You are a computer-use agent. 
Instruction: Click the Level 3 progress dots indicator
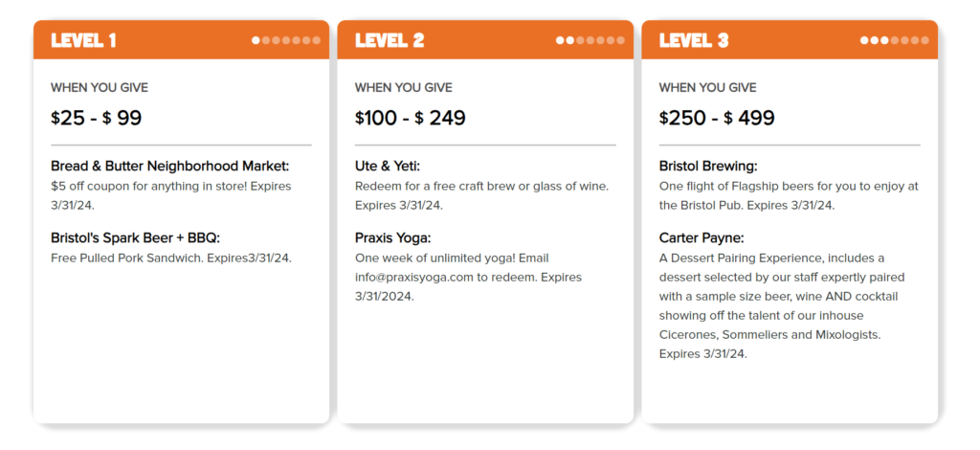(895, 40)
